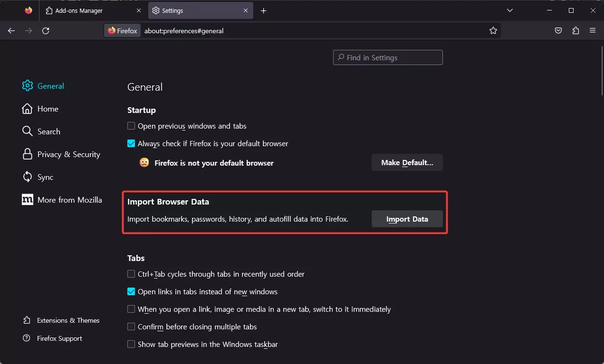Open the list all tabs chevron

[510, 10]
